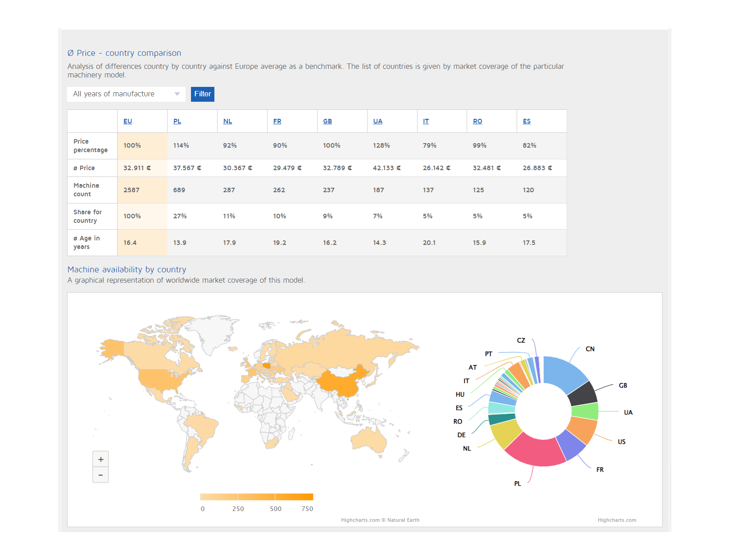
Task: Click the map color legend gradient bar
Action: pos(256,497)
